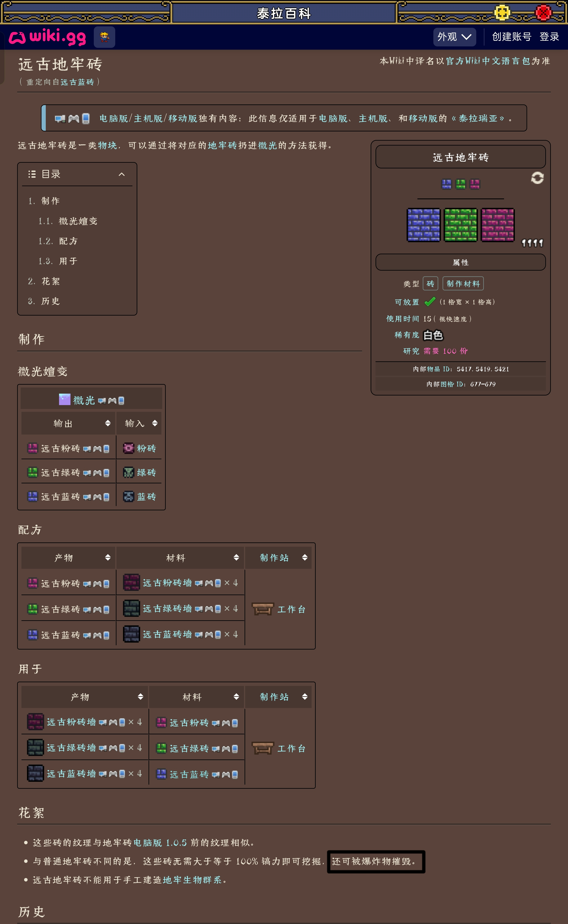Sort used-in table by 材料 column
Viewport: 568px width, 924px height.
click(x=236, y=697)
